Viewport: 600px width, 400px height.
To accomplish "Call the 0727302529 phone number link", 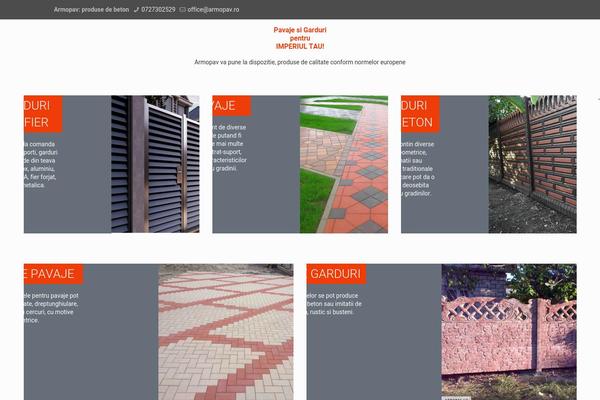I will click(x=158, y=10).
